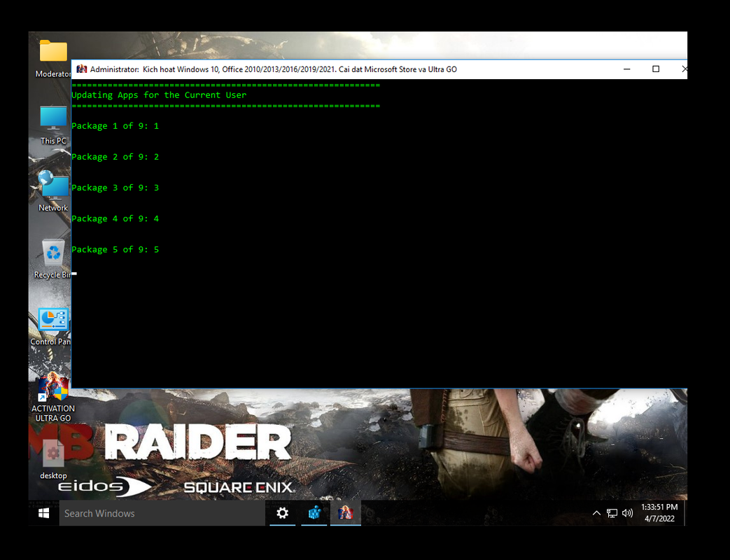The height and width of the screenshot is (560, 730).
Task: Open This PC desktop icon
Action: click(53, 125)
